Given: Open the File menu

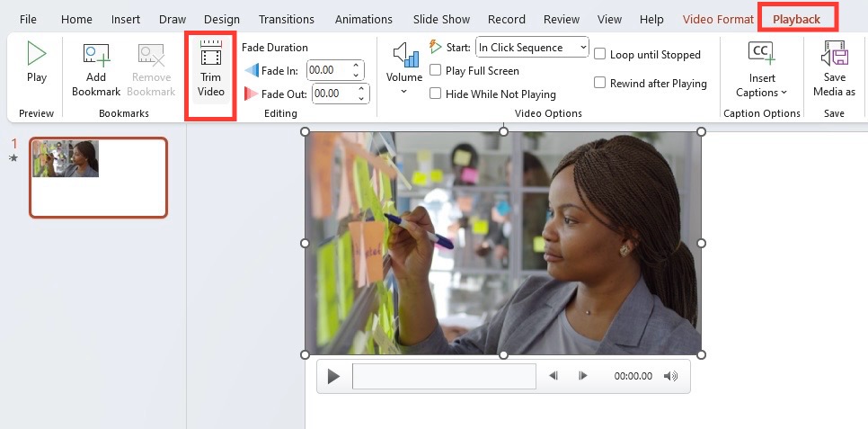Looking at the screenshot, I should (28, 20).
